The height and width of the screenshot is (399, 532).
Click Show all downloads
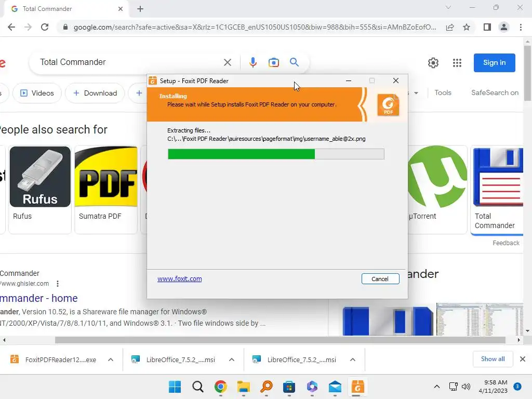[x=493, y=359]
